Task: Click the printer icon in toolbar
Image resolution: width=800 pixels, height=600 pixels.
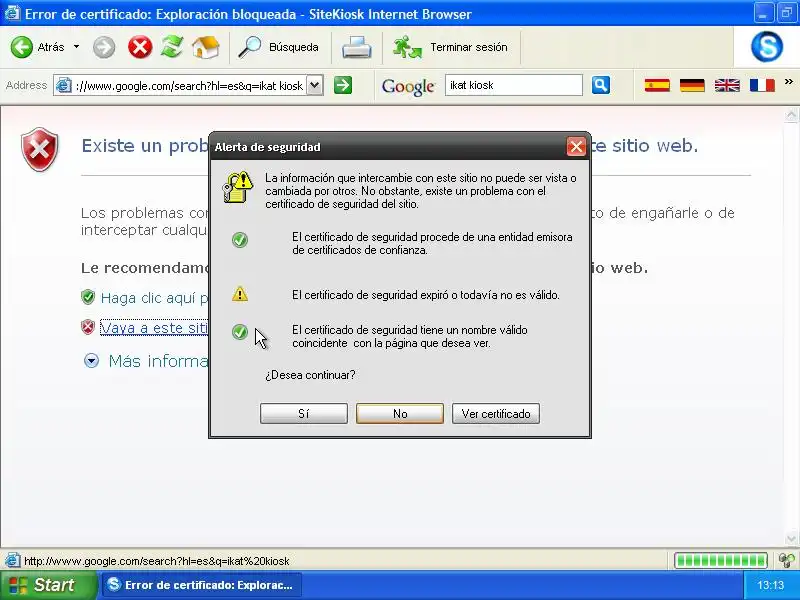Action: 357,47
